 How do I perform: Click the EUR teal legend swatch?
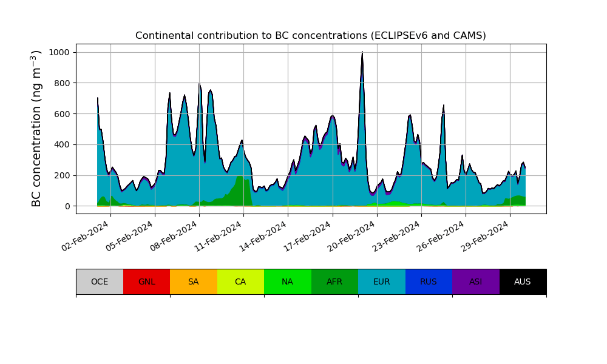pyautogui.click(x=382, y=281)
